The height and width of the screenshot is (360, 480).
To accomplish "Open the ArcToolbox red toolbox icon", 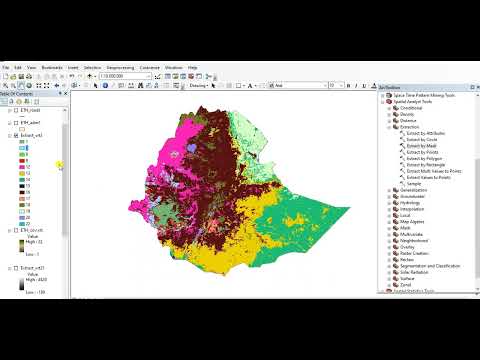I will point(191,76).
